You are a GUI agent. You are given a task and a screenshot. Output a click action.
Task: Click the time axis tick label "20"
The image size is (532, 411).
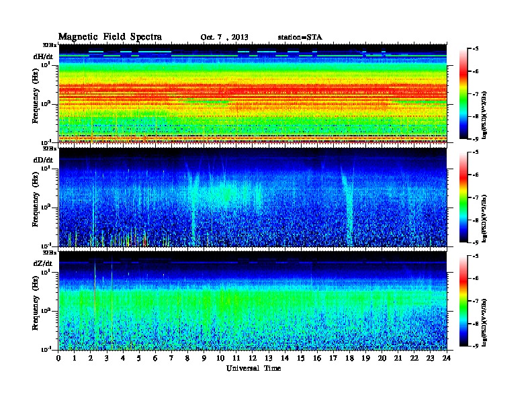[x=382, y=359]
